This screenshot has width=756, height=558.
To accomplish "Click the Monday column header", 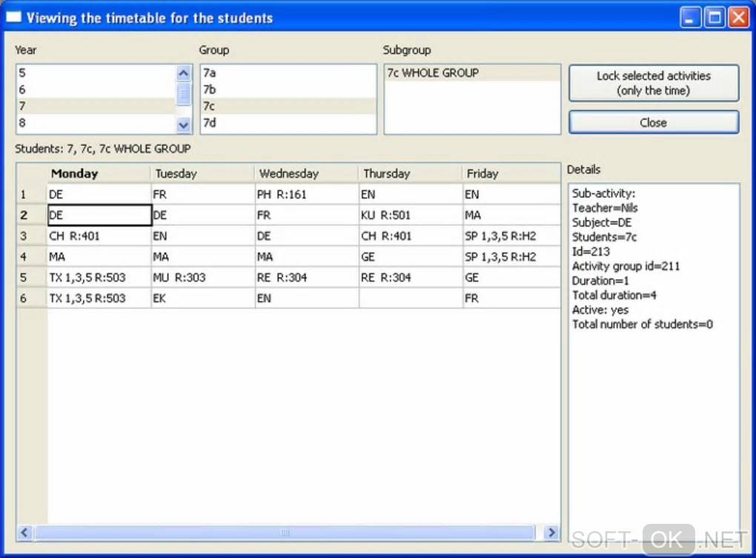I will (99, 173).
